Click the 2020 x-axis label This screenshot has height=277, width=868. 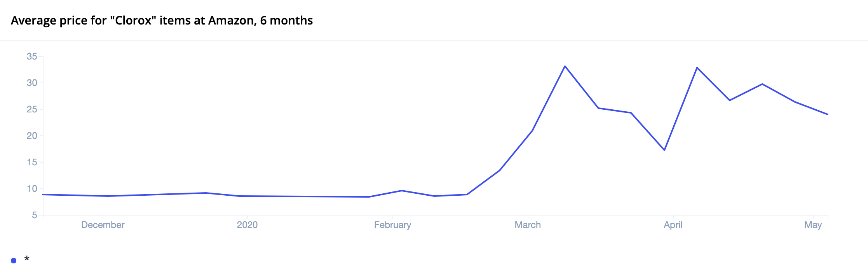[247, 225]
